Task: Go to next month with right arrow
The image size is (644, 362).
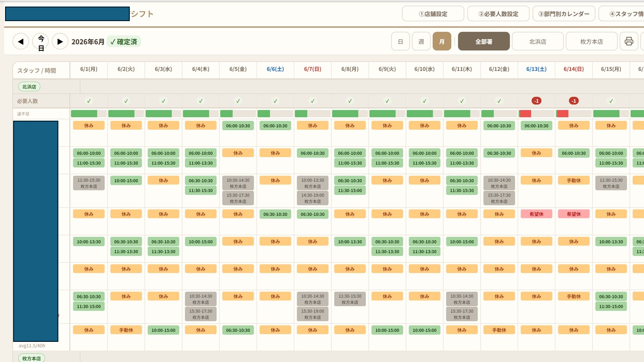Action: click(60, 41)
